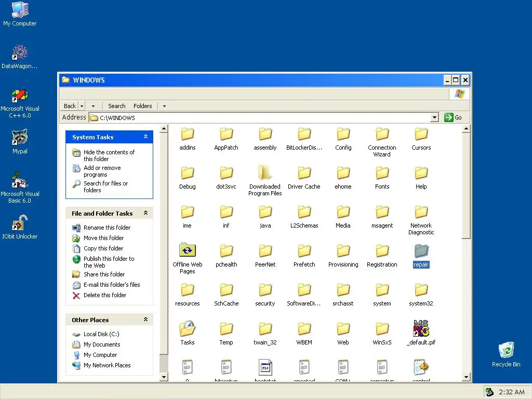Collapse the System Tasks panel
The image size is (532, 399).
coord(145,137)
